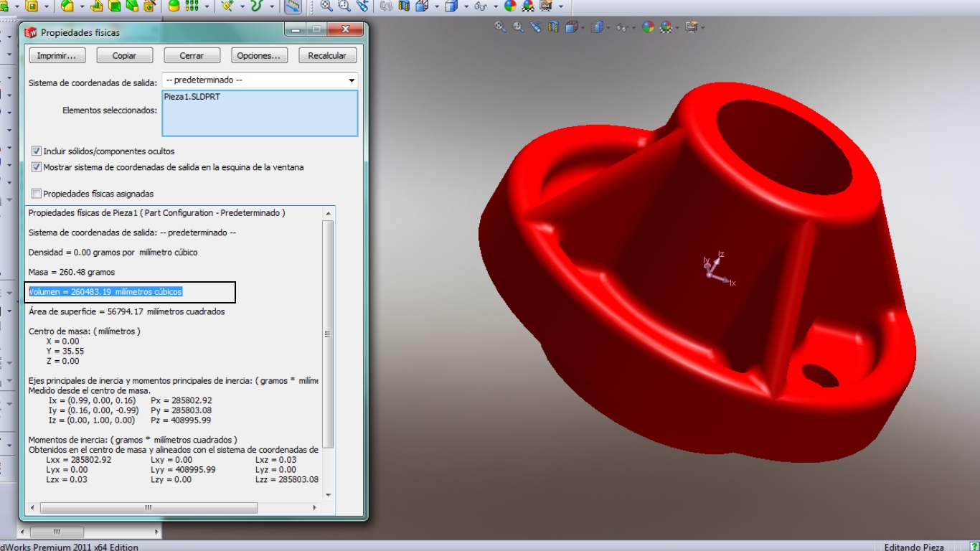Select Pieza1.SLDPRT in Elementos seleccionados list
This screenshot has width=980, height=551.
[x=192, y=97]
